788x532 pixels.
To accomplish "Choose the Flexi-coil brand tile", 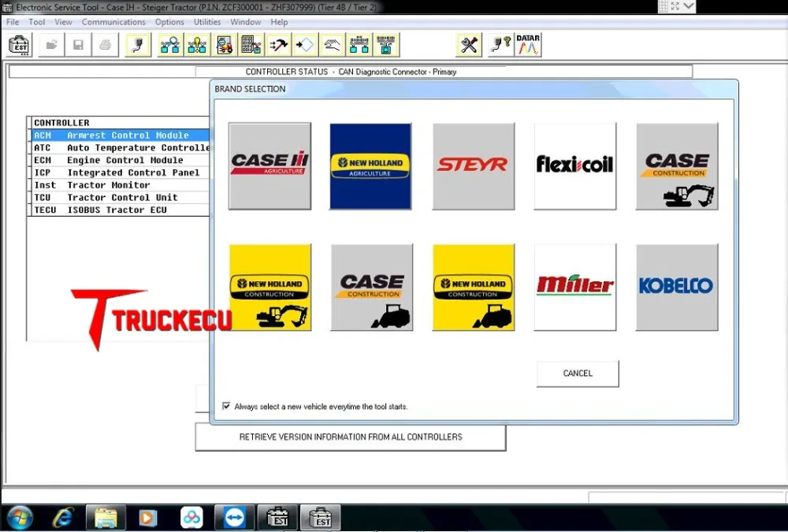I will click(575, 166).
